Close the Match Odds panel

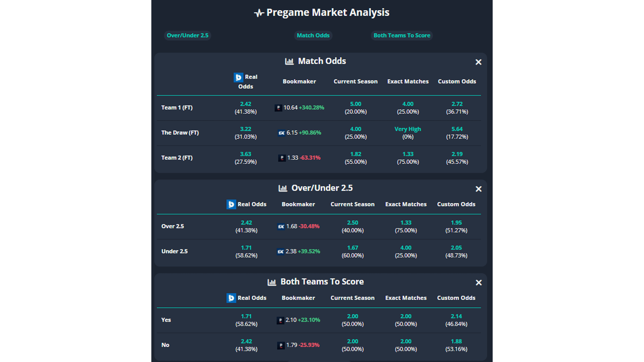[478, 62]
